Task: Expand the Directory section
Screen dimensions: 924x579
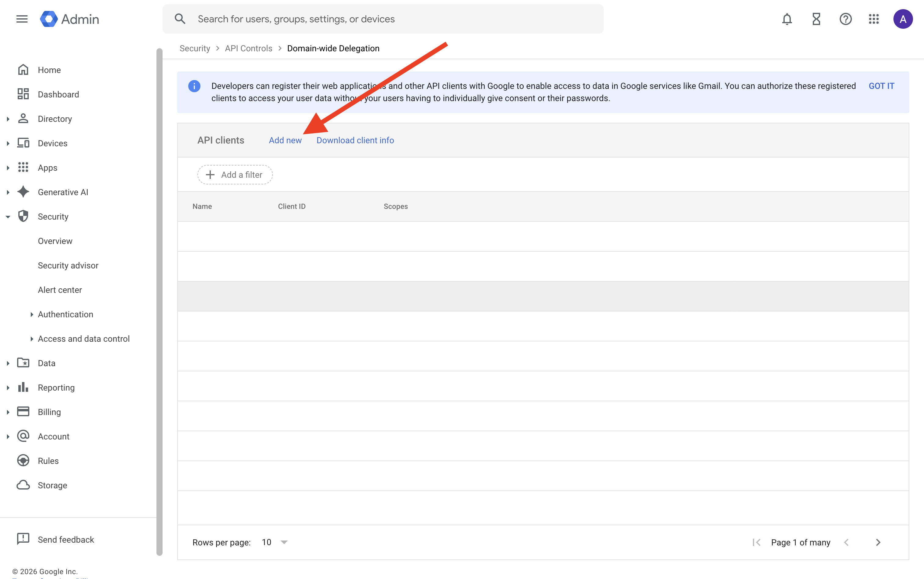Action: pyautogui.click(x=8, y=119)
